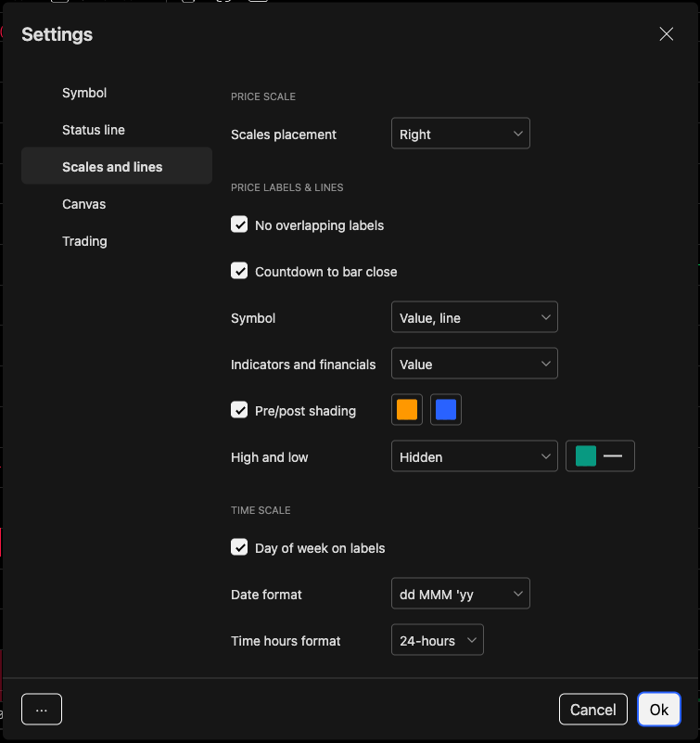Toggle Countdown to bar close checkbox

coord(239,271)
